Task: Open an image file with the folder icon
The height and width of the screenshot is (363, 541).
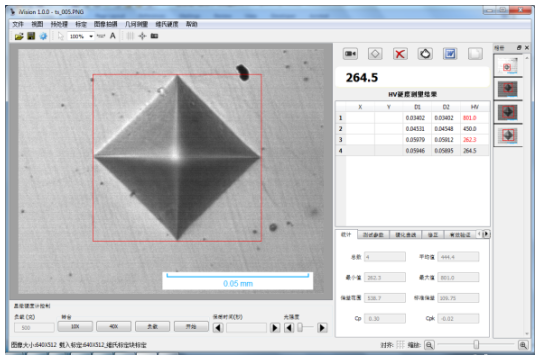Action: (19, 36)
